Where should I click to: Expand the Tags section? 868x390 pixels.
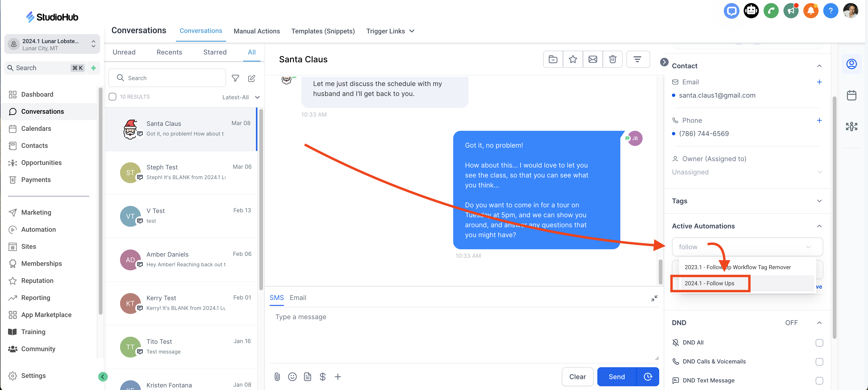[x=819, y=201]
